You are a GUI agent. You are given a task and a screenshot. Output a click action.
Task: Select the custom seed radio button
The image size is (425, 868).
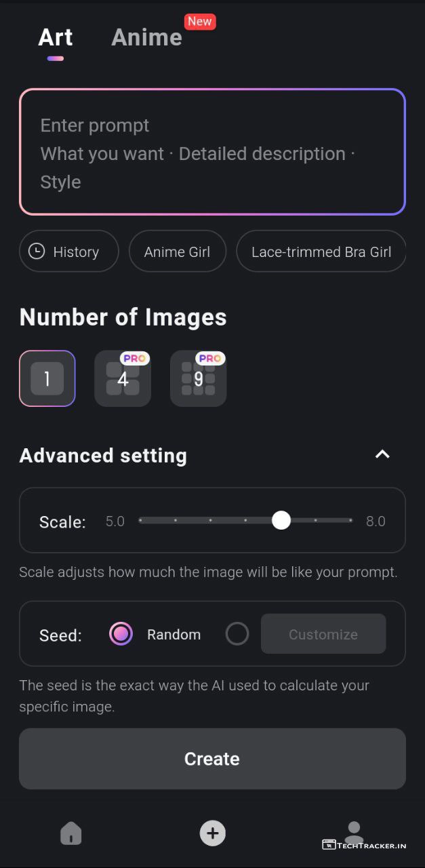click(x=237, y=634)
